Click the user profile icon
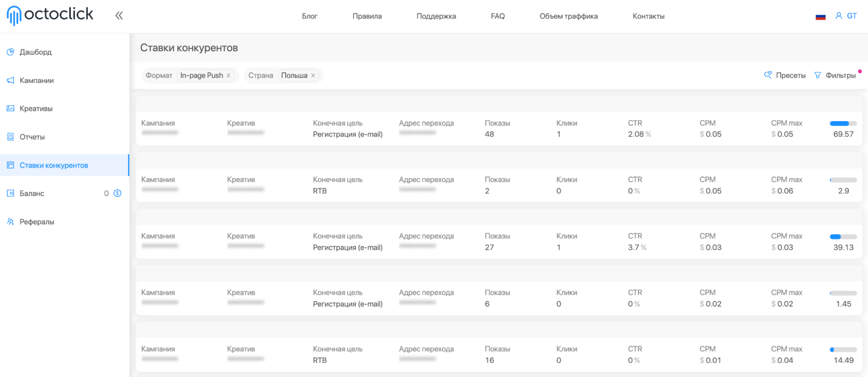This screenshot has width=868, height=377. tap(838, 16)
